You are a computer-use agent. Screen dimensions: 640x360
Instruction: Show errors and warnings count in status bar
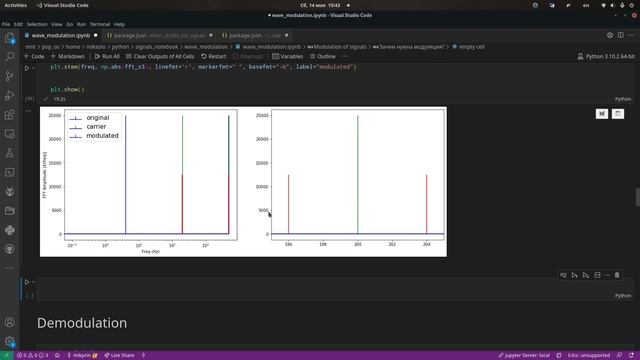click(32, 356)
